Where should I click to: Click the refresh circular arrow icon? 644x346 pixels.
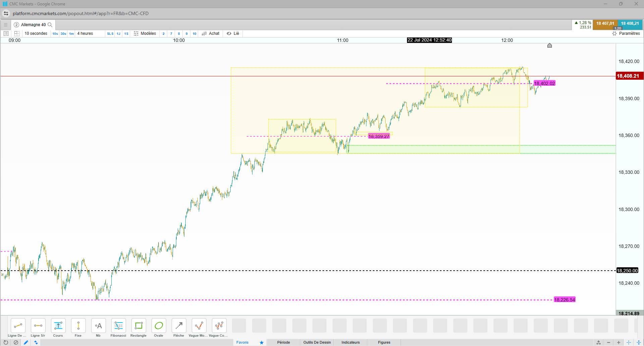click(x=6, y=342)
